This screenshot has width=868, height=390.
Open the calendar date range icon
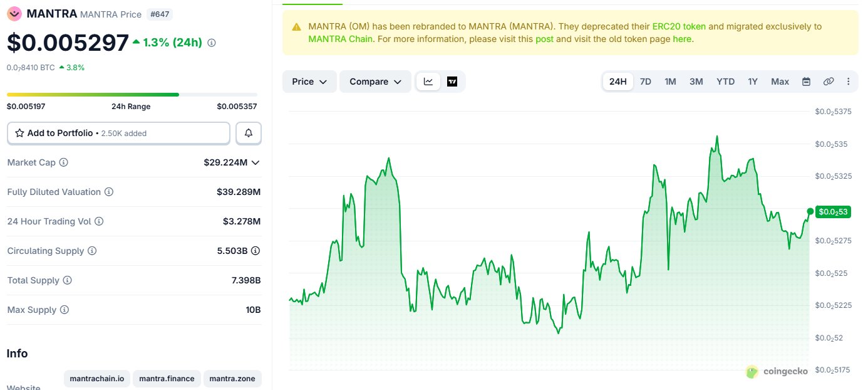pos(806,82)
